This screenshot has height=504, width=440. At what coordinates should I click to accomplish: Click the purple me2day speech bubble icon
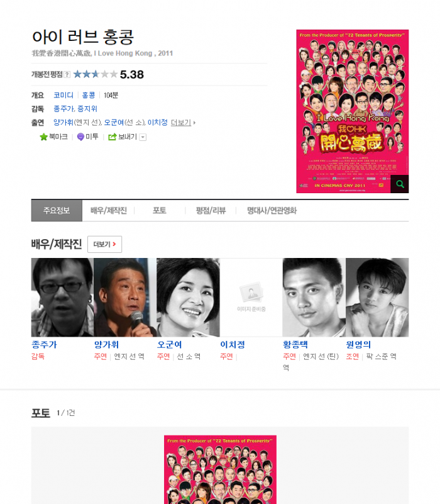[80, 137]
